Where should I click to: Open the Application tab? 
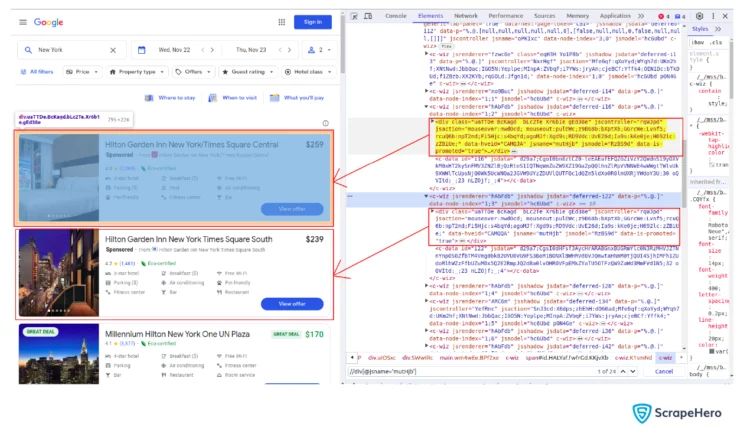(x=615, y=16)
